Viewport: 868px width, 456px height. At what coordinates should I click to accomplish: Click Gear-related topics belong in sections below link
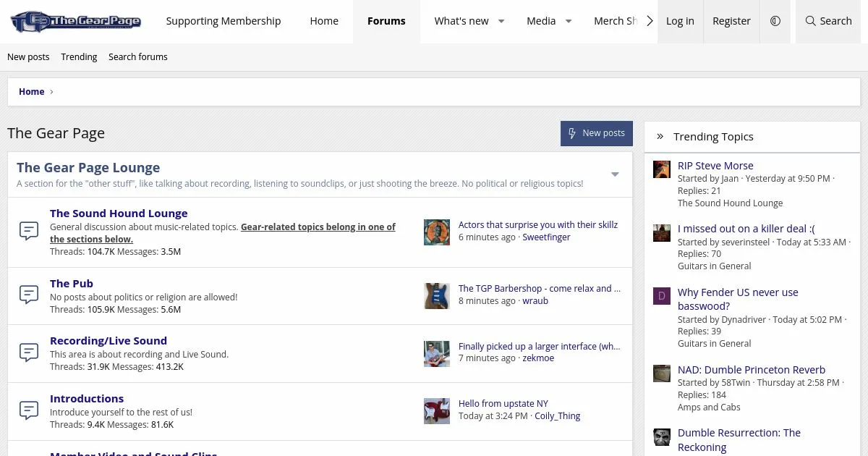click(x=223, y=233)
